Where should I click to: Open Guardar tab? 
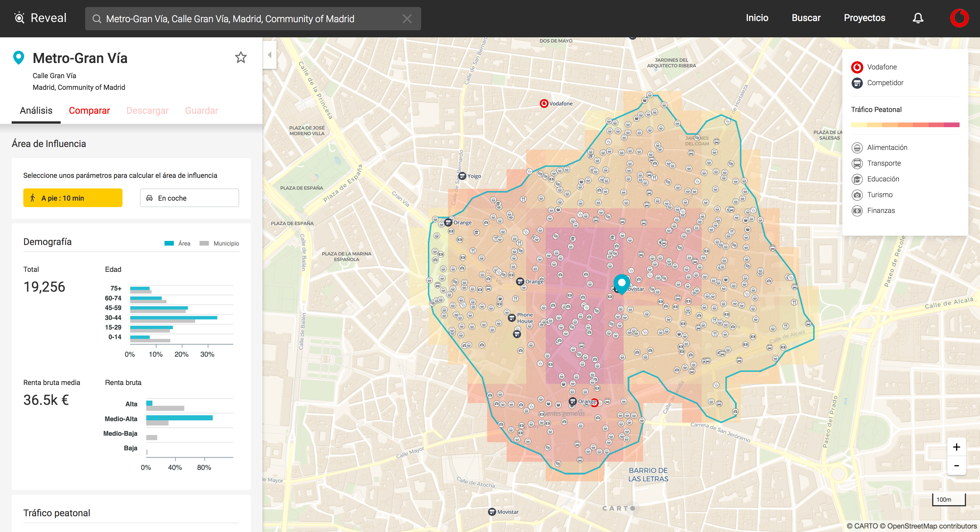pos(202,111)
